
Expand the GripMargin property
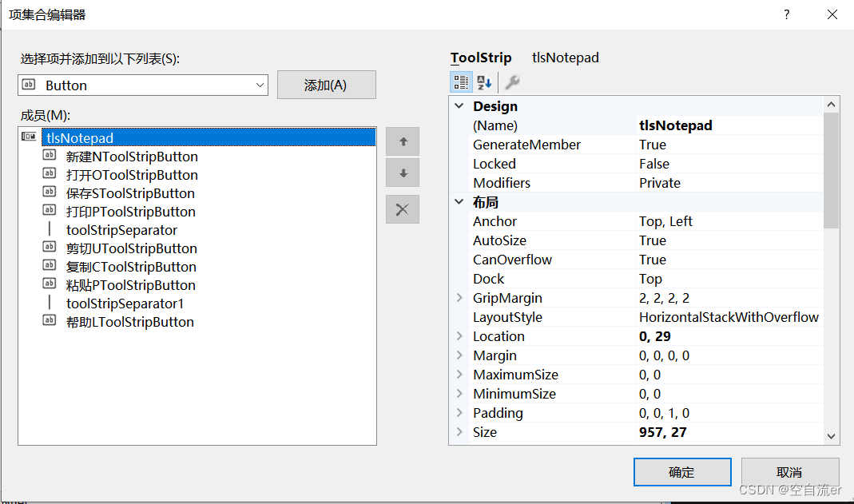[x=459, y=298]
